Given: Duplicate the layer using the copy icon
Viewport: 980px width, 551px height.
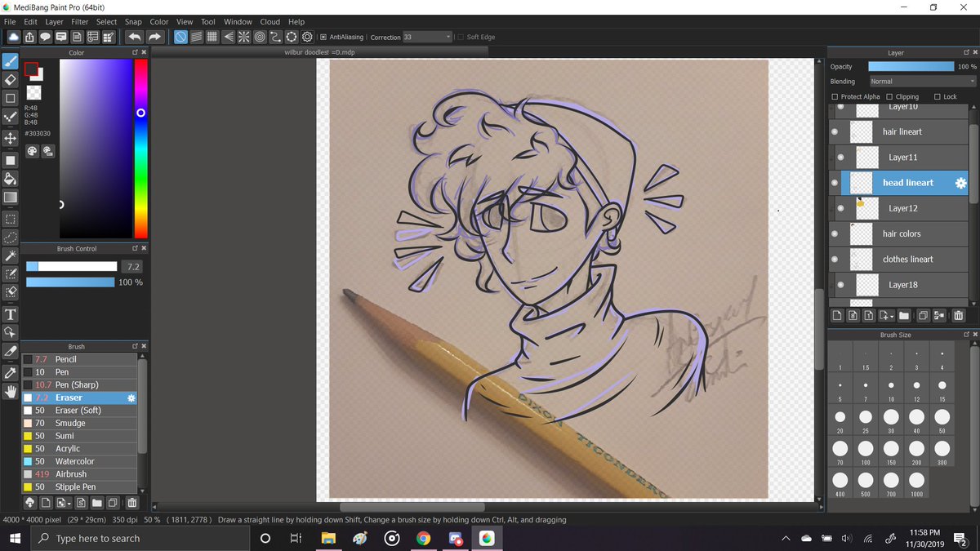Looking at the screenshot, I should click(x=923, y=316).
